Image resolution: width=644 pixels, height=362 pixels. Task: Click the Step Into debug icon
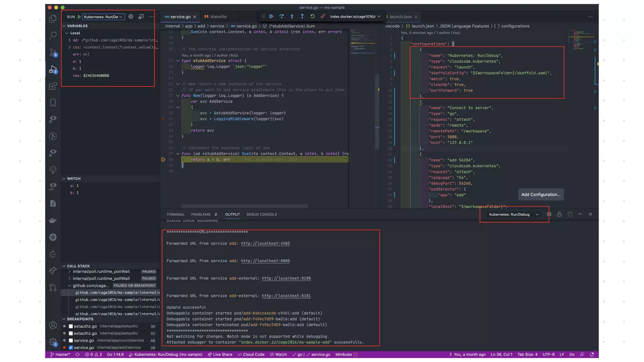point(292,16)
